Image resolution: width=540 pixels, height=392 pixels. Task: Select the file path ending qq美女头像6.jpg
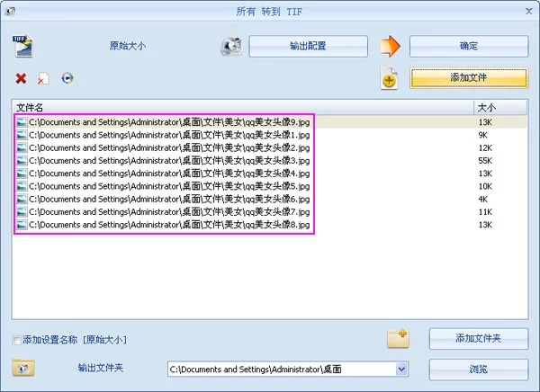(169, 199)
